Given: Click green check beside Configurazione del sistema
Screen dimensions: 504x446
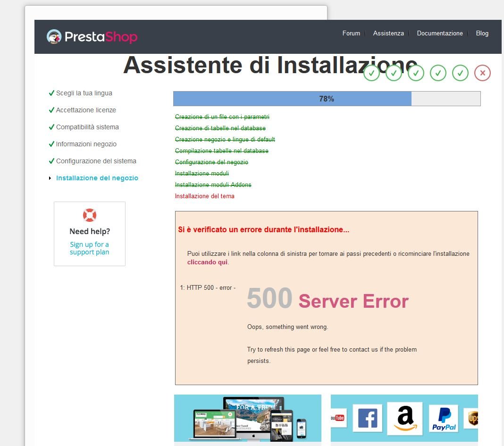Looking at the screenshot, I should [x=51, y=161].
